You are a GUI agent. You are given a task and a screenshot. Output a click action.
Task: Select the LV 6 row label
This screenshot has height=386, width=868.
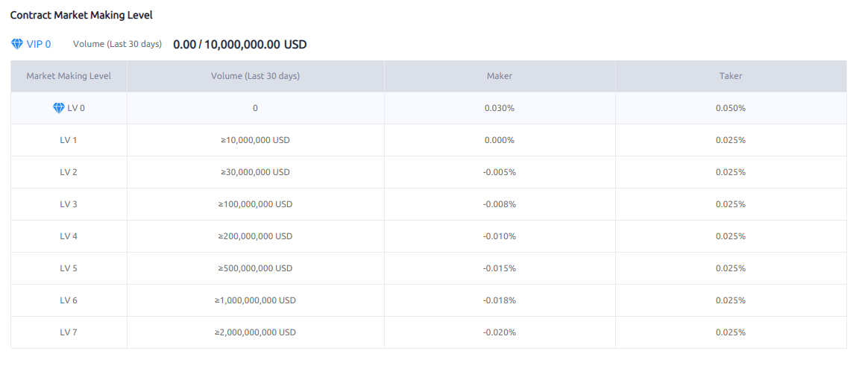(x=69, y=300)
